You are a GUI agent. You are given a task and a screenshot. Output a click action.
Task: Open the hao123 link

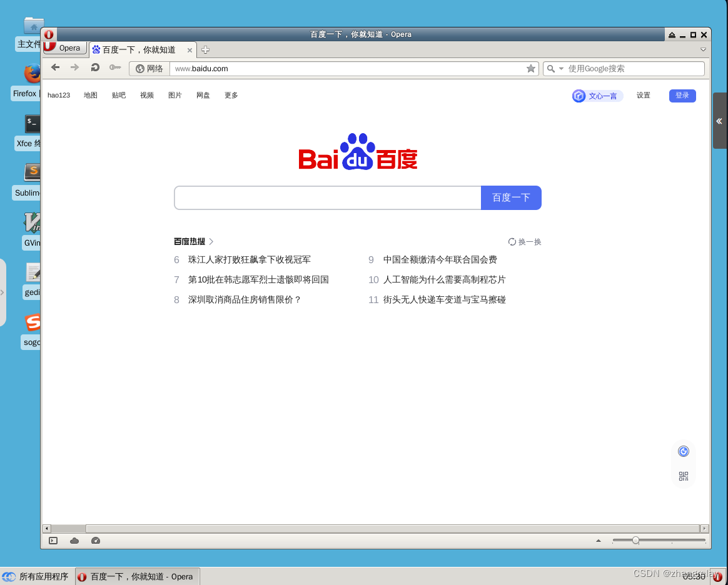[59, 95]
